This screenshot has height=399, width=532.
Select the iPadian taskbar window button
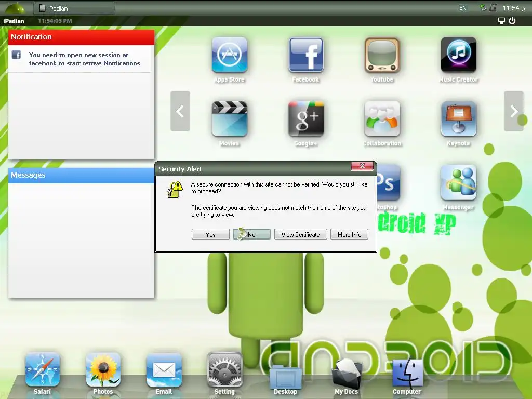click(74, 8)
